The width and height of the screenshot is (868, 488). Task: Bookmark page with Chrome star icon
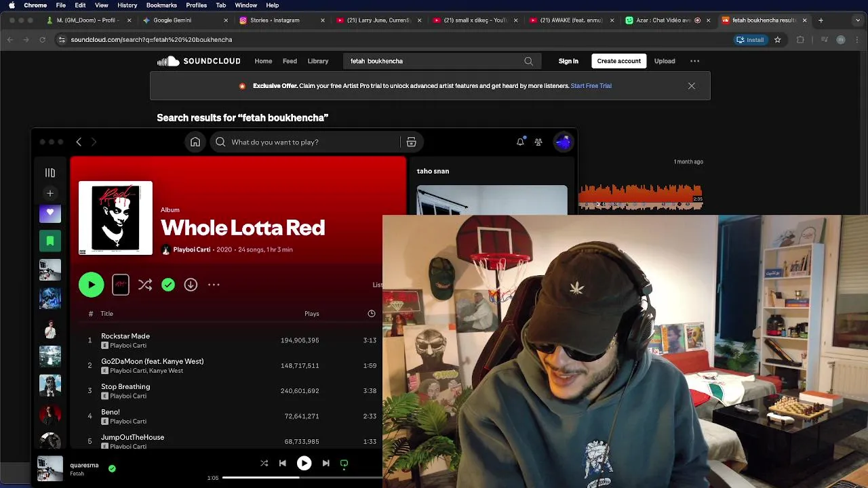click(x=778, y=40)
